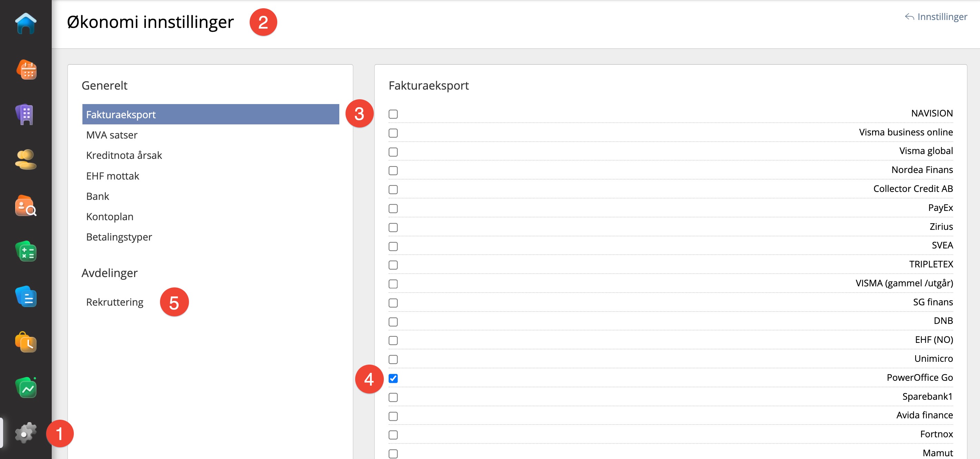Uncheck the PowerOffice Go checkbox
Image resolution: width=980 pixels, height=459 pixels.
tap(393, 378)
